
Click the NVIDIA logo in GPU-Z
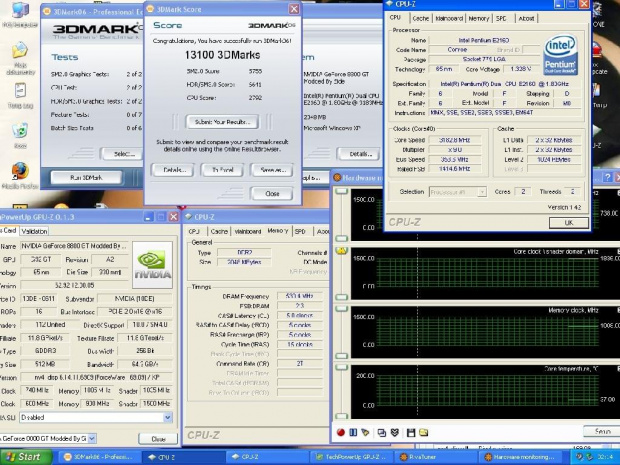point(153,264)
